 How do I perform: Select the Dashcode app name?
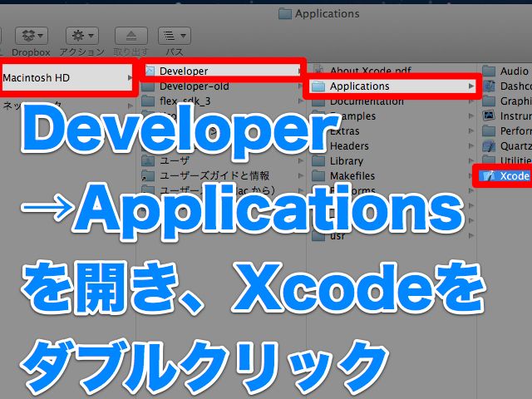(516, 86)
